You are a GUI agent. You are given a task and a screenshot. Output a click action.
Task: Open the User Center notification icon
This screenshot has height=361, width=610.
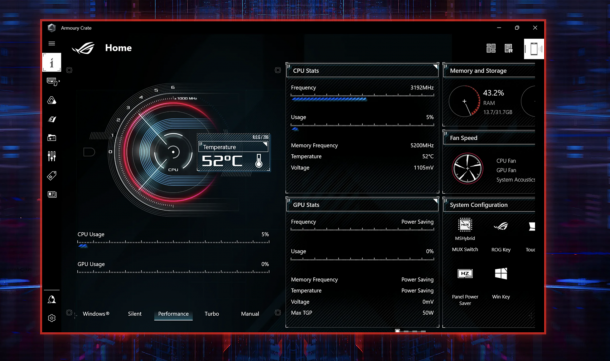(52, 299)
